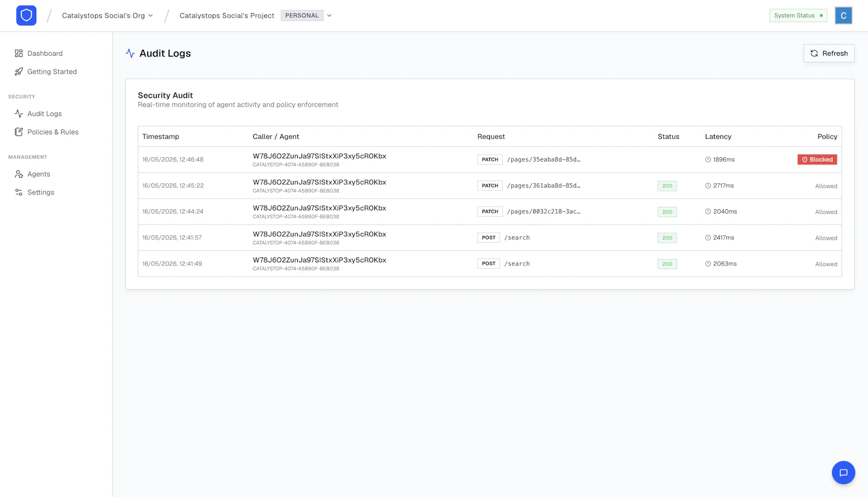Click Allowed policy in 12:44:24 row
Screen dimensions: 868x497
826,212
